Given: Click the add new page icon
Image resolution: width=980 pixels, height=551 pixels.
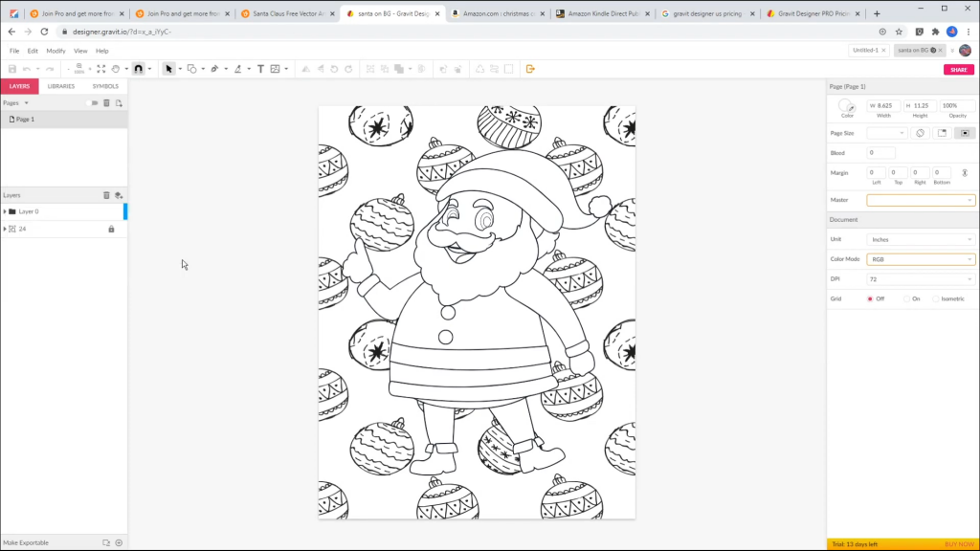Looking at the screenshot, I should coord(119,102).
